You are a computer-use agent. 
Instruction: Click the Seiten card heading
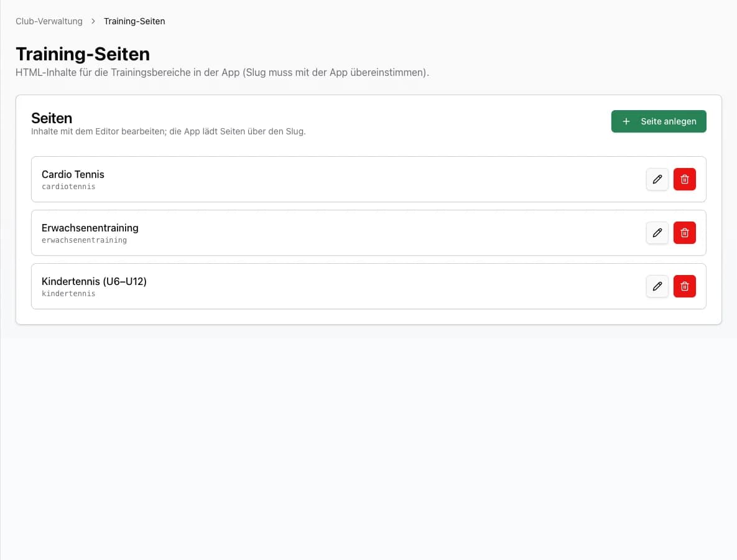click(x=52, y=118)
